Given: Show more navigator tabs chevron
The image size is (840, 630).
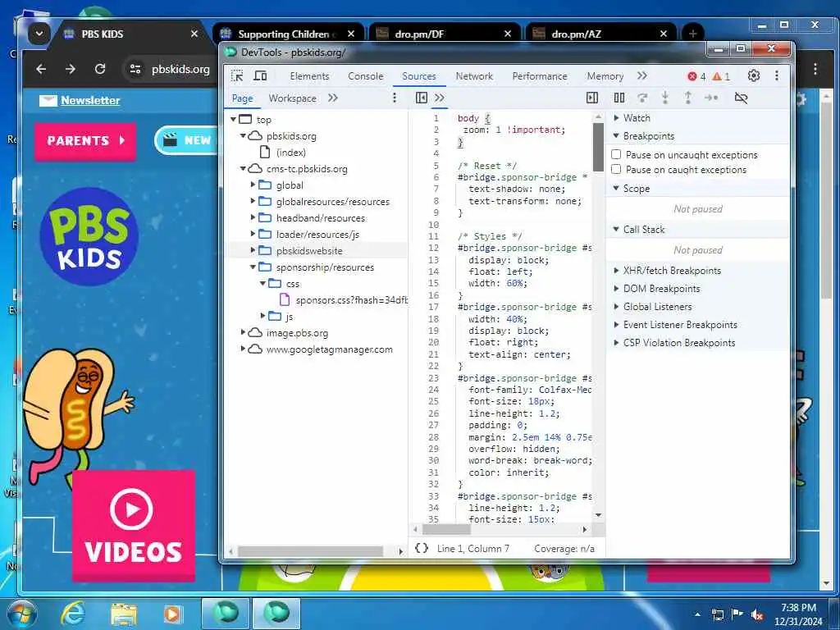Looking at the screenshot, I should (x=333, y=98).
